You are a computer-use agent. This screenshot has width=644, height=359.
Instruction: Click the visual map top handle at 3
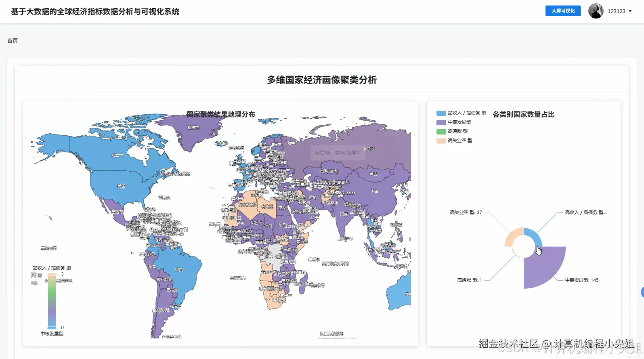tap(52, 275)
